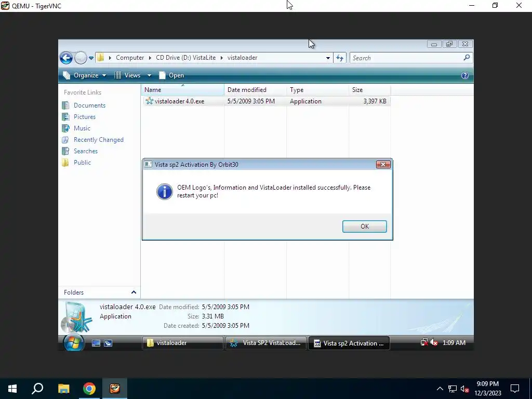The width and height of the screenshot is (532, 399).
Task: Click Vista tray network icon
Action: point(424,343)
